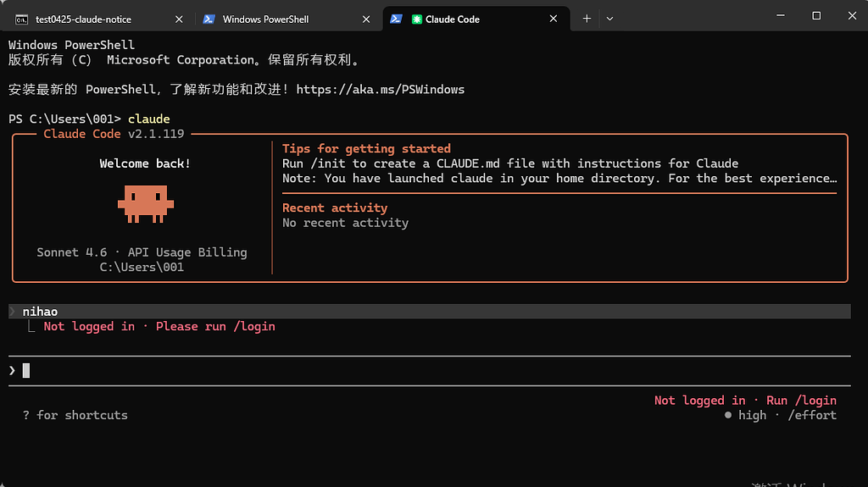
Task: Click the Claude Code prompt input field
Action: 430,370
